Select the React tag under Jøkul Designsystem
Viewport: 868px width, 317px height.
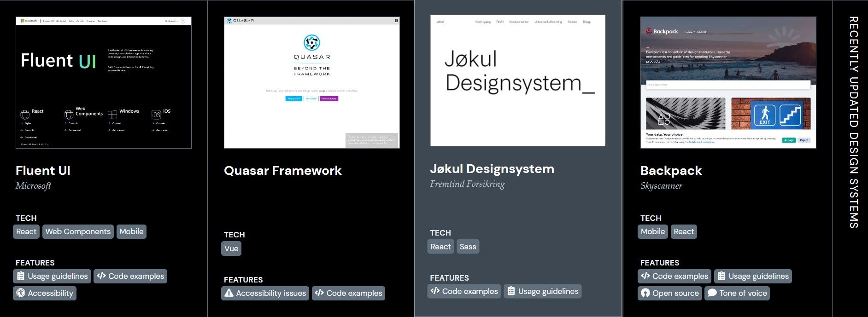(x=440, y=247)
